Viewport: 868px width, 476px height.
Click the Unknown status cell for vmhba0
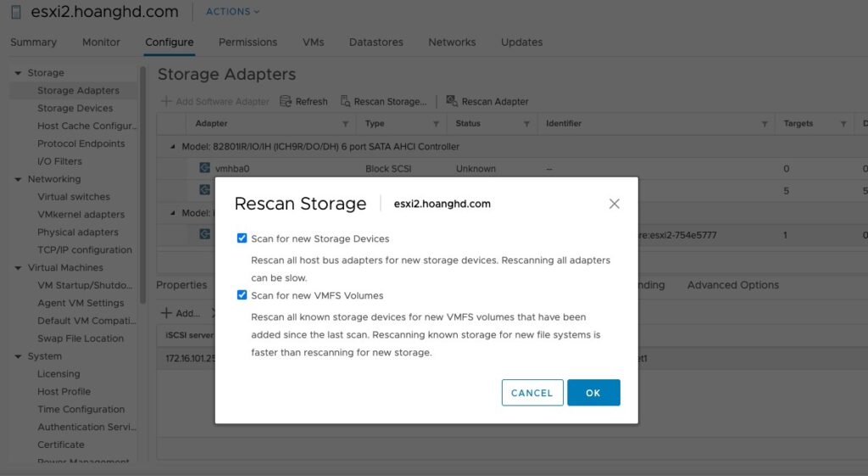point(476,169)
